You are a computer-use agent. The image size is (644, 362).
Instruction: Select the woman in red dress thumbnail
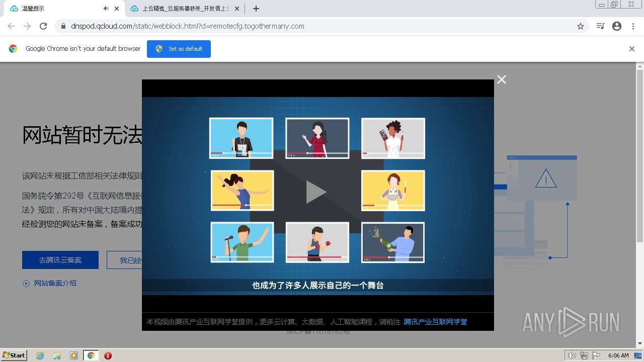pyautogui.click(x=317, y=138)
